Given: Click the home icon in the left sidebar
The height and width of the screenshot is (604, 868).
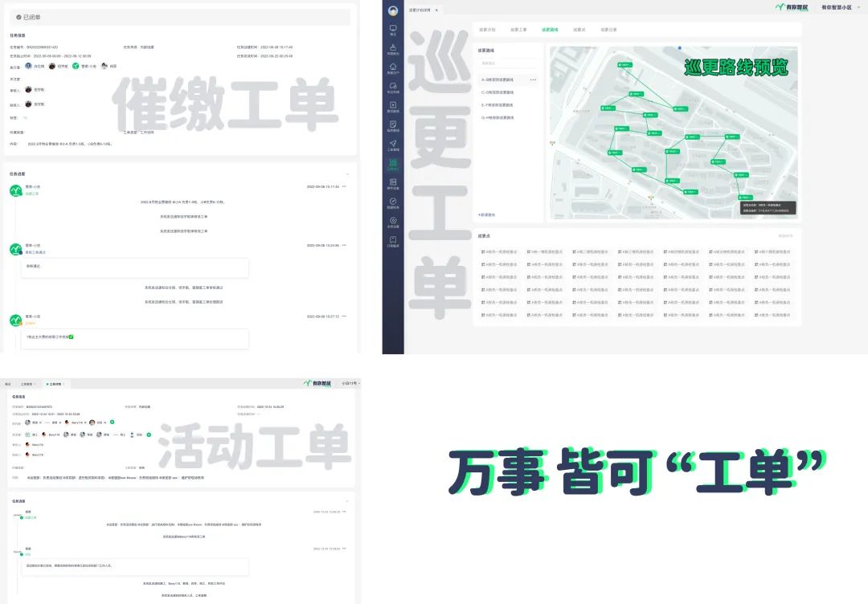Looking at the screenshot, I should (393, 67).
